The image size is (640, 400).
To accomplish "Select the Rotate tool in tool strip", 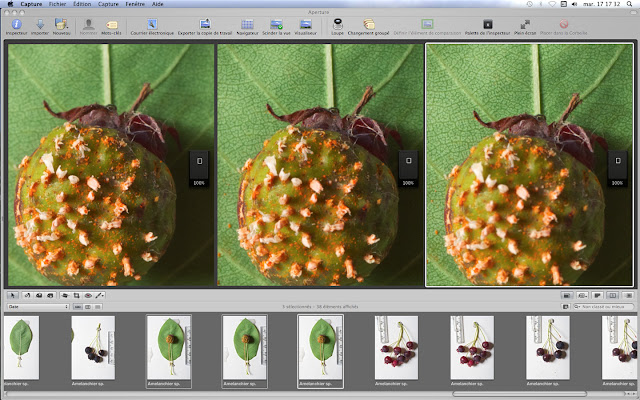I will pyautogui.click(x=27, y=295).
